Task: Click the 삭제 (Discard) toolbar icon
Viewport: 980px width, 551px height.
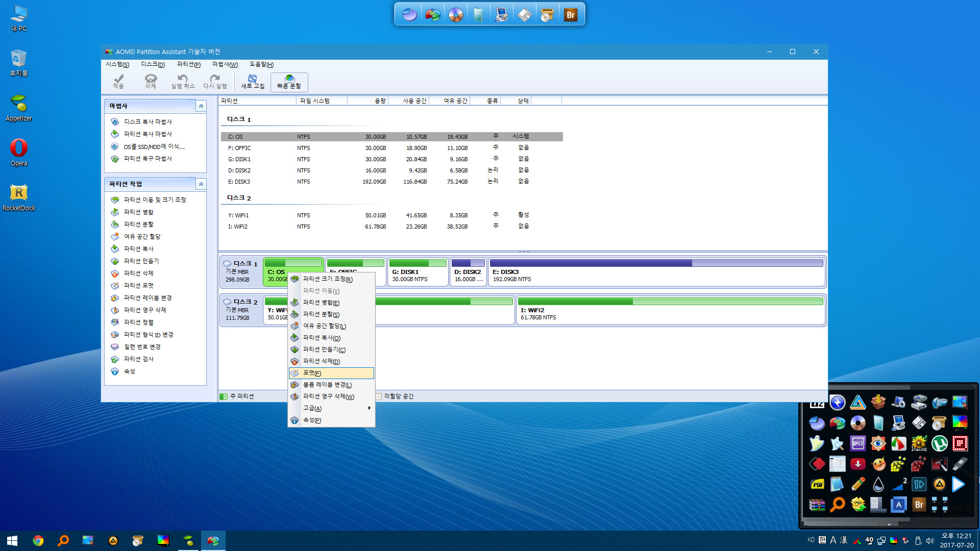Action: [x=151, y=82]
